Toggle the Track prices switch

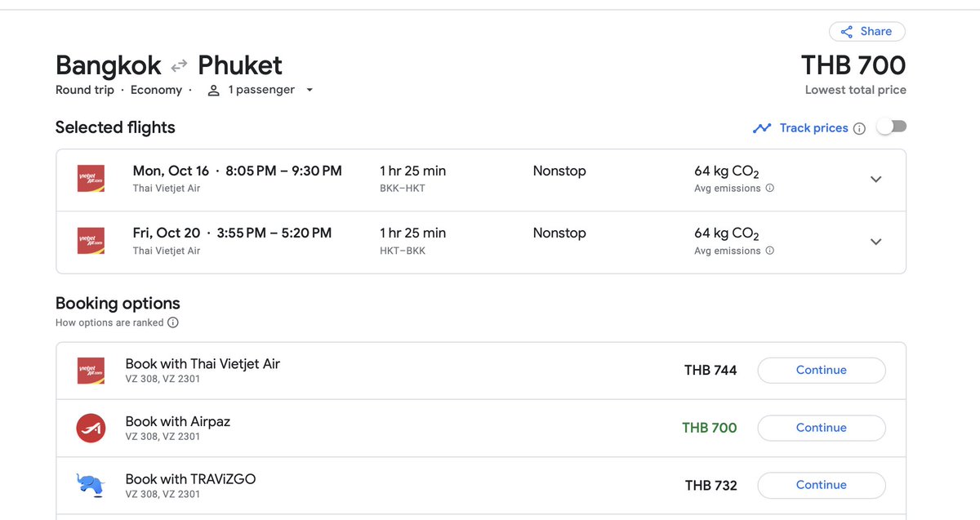click(x=891, y=127)
